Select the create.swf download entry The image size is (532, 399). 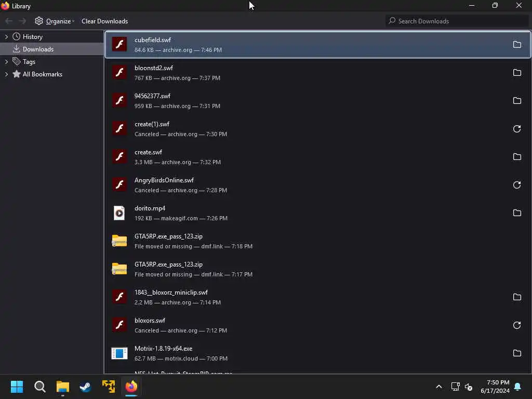click(317, 157)
